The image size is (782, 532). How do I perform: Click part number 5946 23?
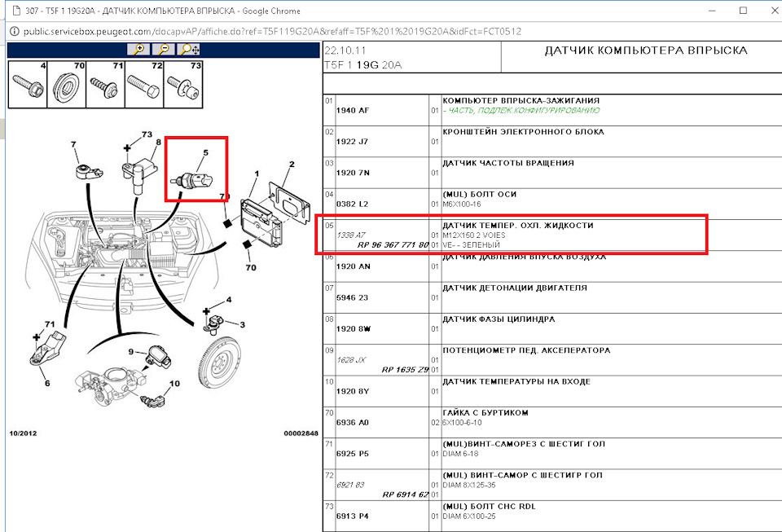pos(352,297)
